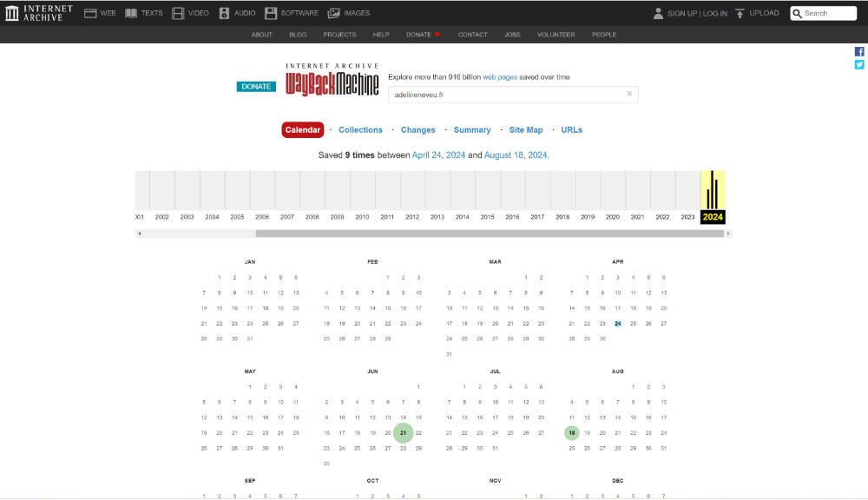Viewport: 868px width, 500px height.
Task: Open the Audio section icon
Action: coord(224,13)
